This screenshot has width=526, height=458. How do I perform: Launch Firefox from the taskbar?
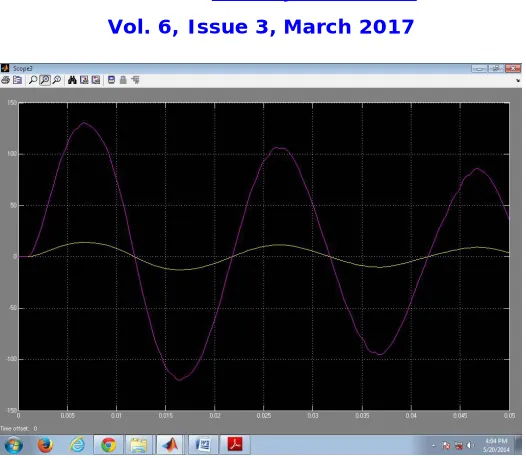point(45,445)
